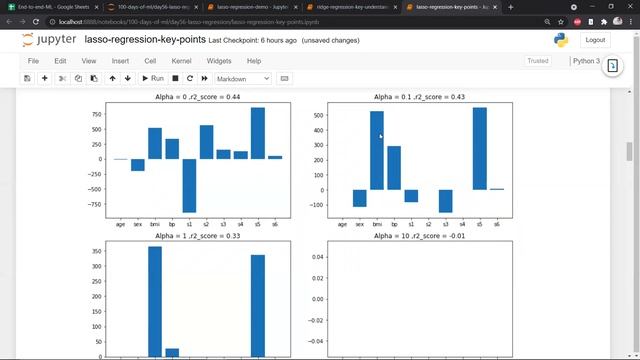Open the command palette keyboard icon
640x360 pixels.
click(284, 78)
